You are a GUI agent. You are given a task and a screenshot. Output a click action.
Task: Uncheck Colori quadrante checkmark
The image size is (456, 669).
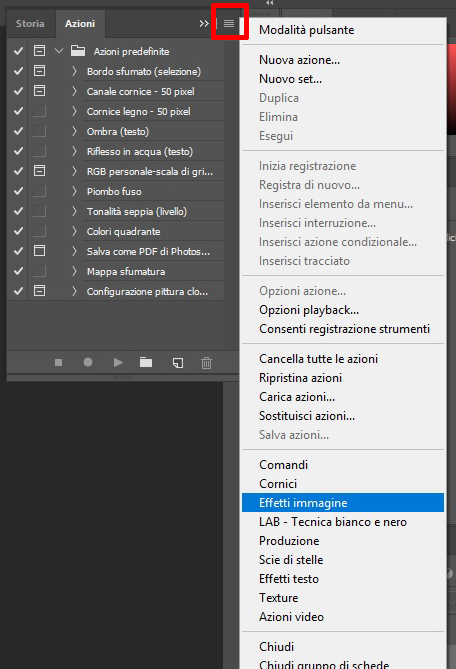click(18, 231)
